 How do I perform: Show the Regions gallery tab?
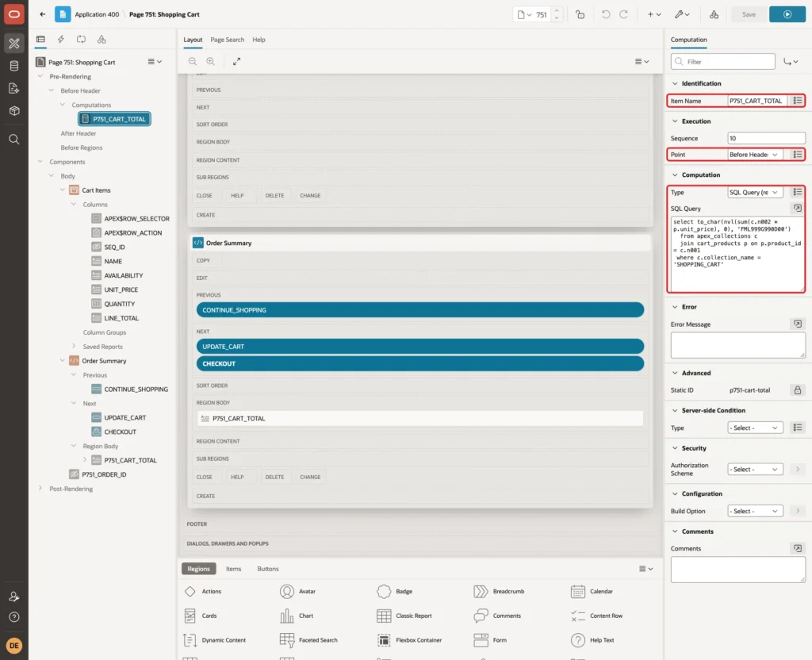point(198,569)
